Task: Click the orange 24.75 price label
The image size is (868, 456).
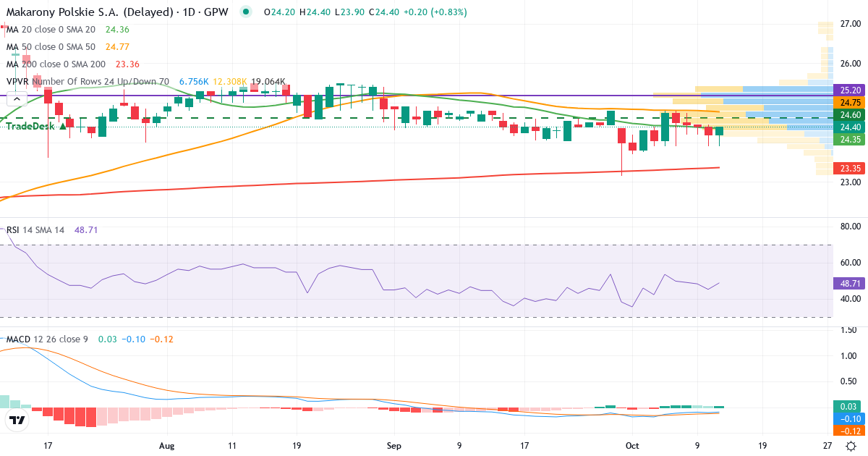Action: click(x=850, y=103)
